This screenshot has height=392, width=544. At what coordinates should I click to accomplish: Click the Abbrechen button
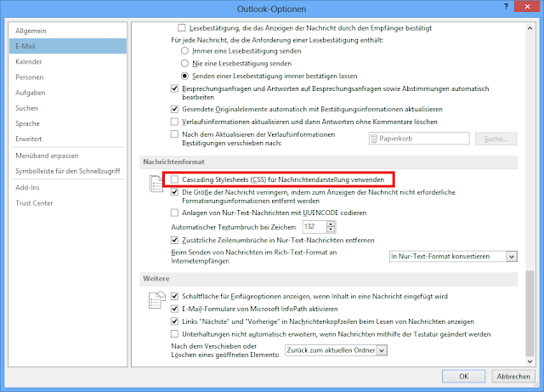click(x=513, y=377)
